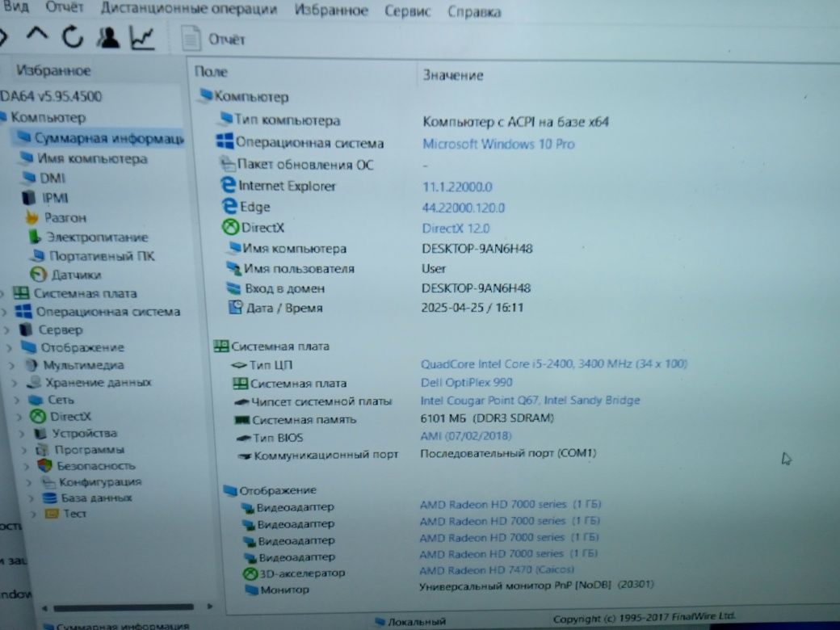Viewport: 840px width, 630px height.
Task: Open the DirectX 12.0 link
Action: tap(456, 229)
